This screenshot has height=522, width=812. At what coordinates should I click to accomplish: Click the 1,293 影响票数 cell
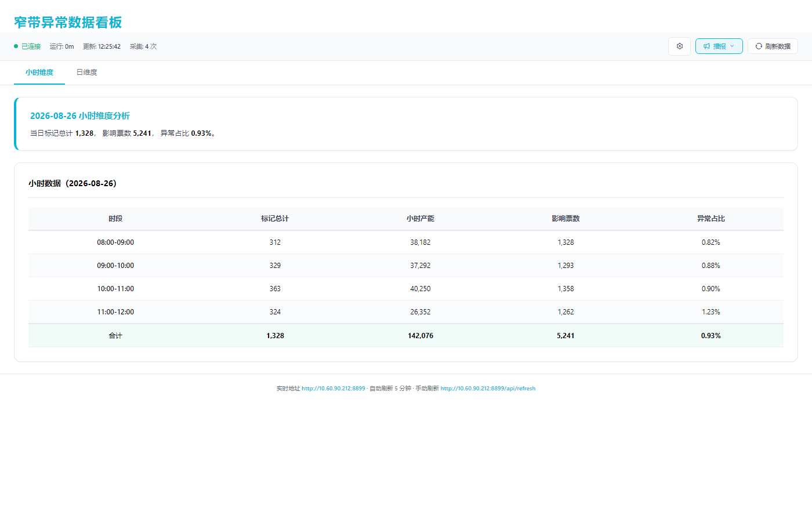point(565,266)
